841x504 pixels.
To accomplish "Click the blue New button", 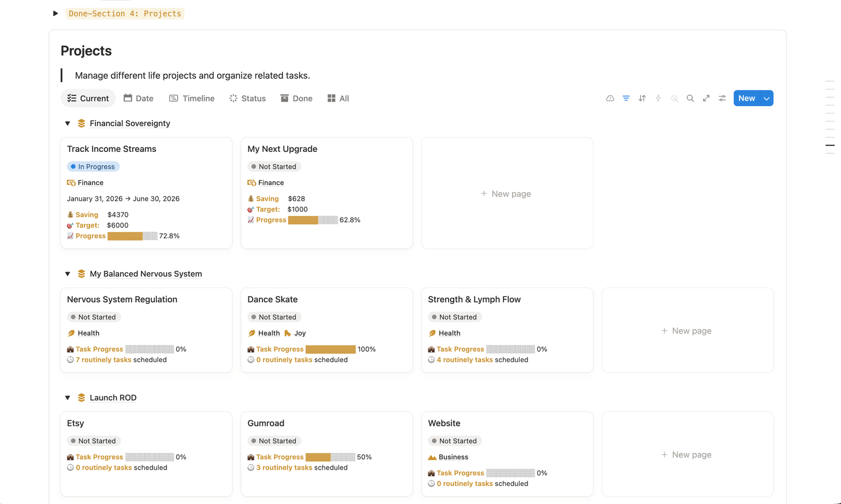I will click(x=746, y=98).
